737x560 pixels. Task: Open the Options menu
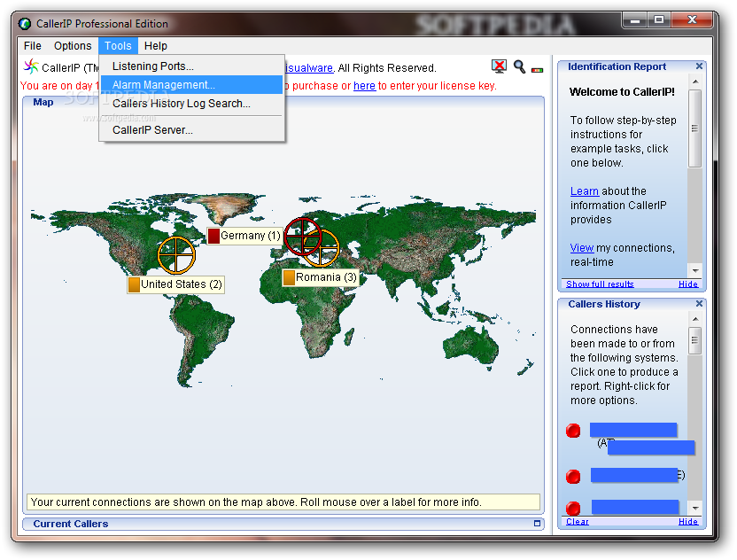[x=73, y=45]
